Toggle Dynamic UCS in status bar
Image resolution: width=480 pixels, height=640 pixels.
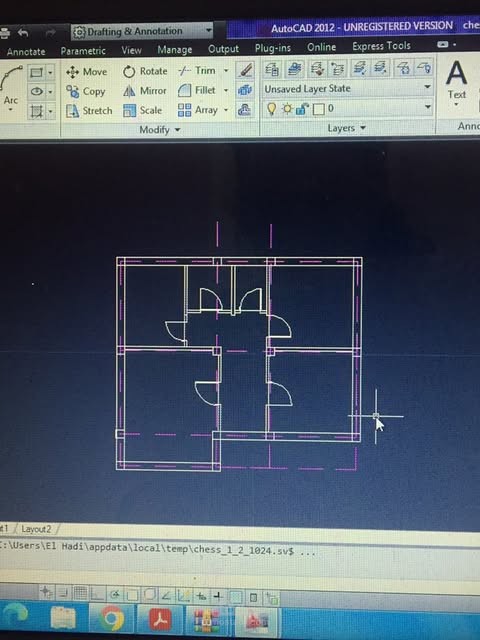(x=183, y=597)
